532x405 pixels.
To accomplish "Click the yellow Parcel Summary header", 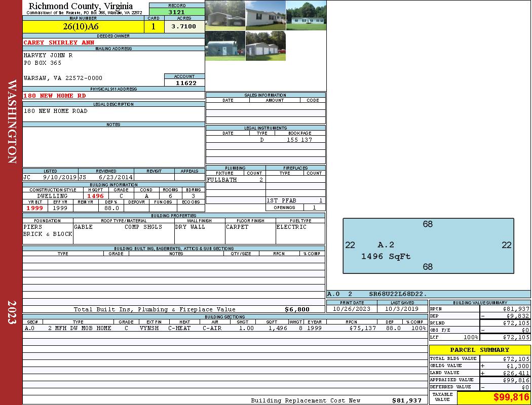I will (479, 350).
